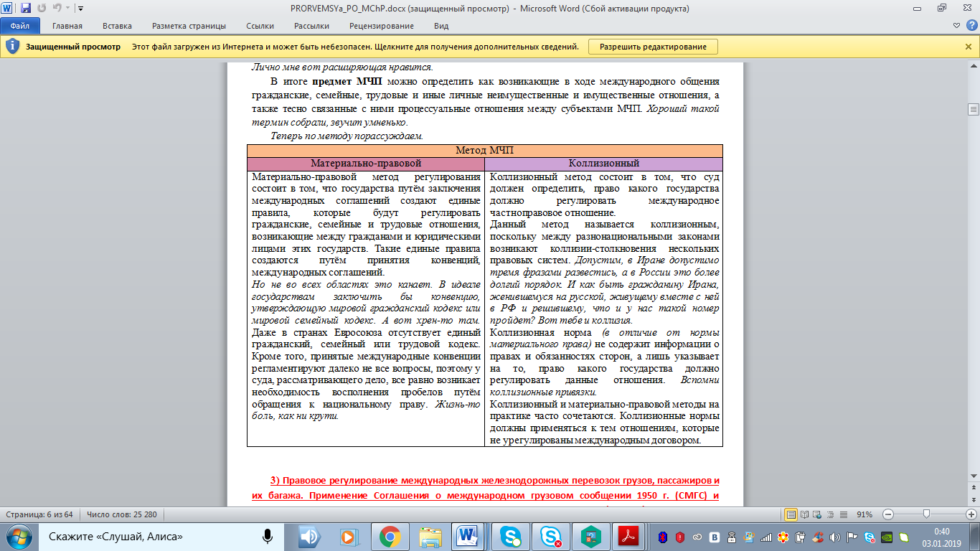The width and height of the screenshot is (980, 551).
Task: Click the vertical scrollbar thumb
Action: (974, 110)
